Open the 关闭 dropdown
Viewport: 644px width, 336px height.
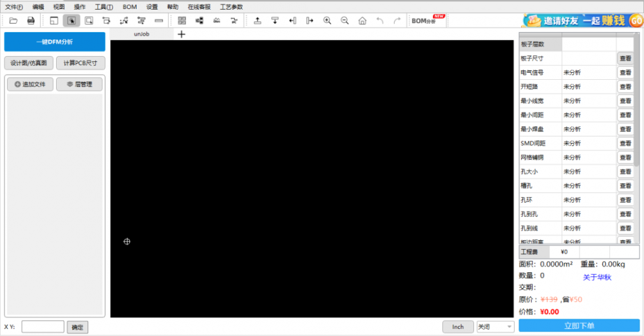pos(495,327)
